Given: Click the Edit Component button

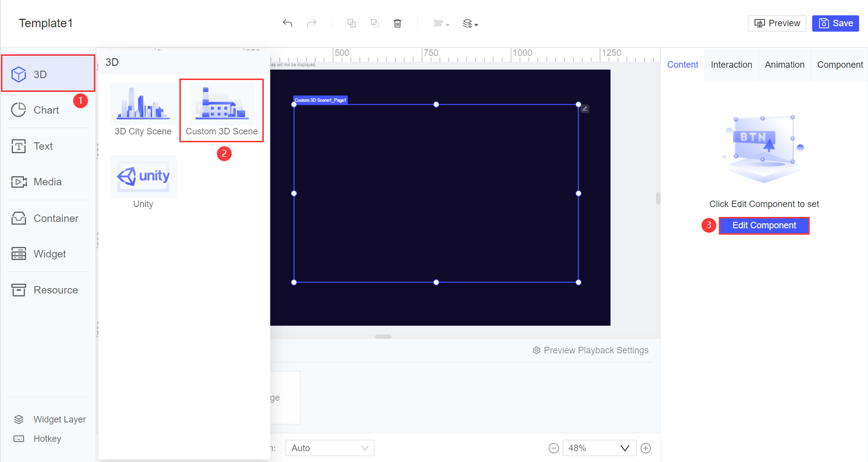Looking at the screenshot, I should (x=764, y=225).
